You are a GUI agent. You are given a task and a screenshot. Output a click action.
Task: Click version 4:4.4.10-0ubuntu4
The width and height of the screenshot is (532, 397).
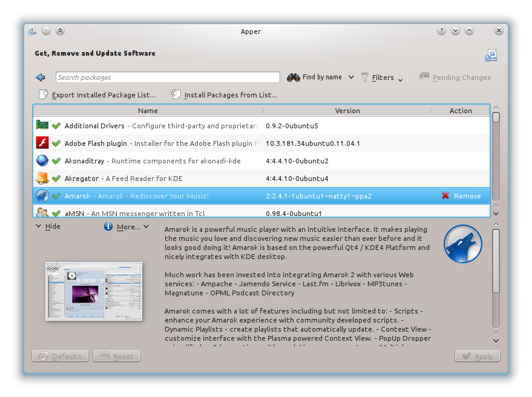coord(297,179)
